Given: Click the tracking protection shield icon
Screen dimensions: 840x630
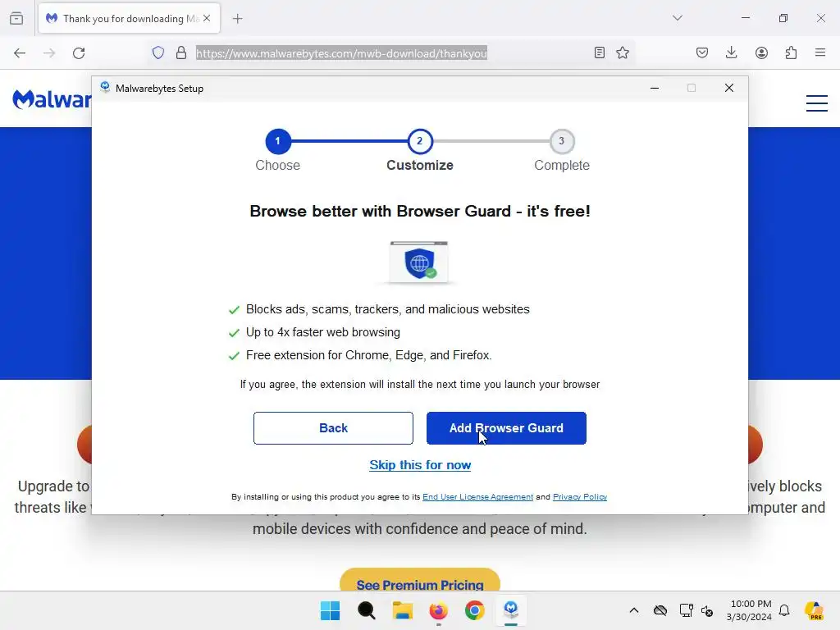Looking at the screenshot, I should coord(158,52).
